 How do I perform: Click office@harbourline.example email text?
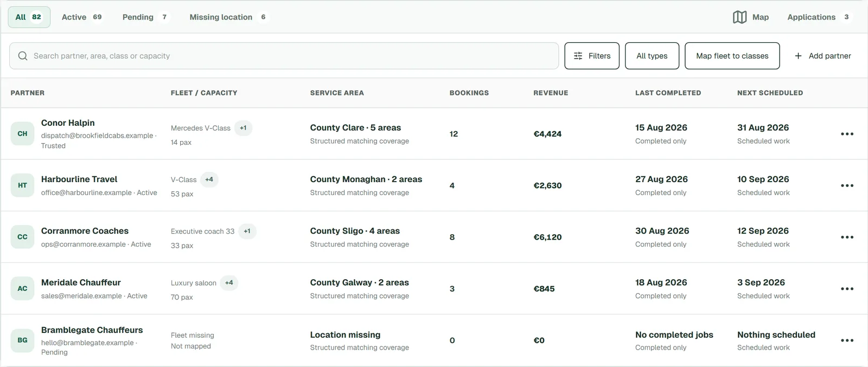(x=86, y=192)
